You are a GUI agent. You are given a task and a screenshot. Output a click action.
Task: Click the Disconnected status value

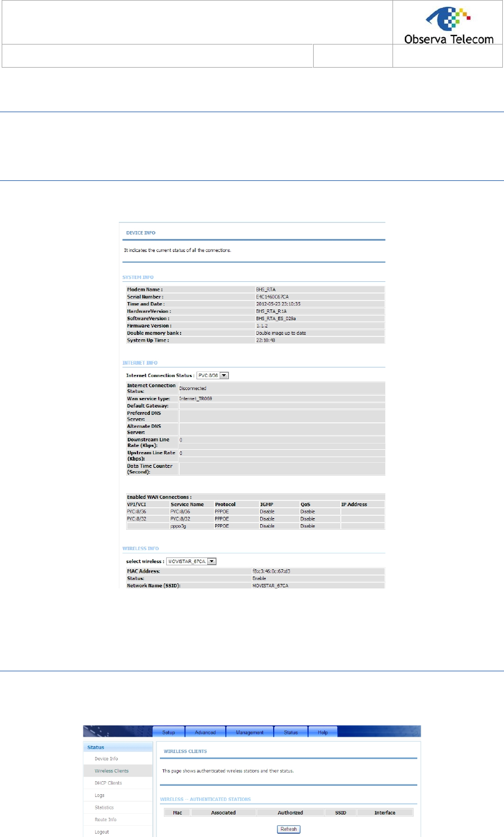pos(193,388)
